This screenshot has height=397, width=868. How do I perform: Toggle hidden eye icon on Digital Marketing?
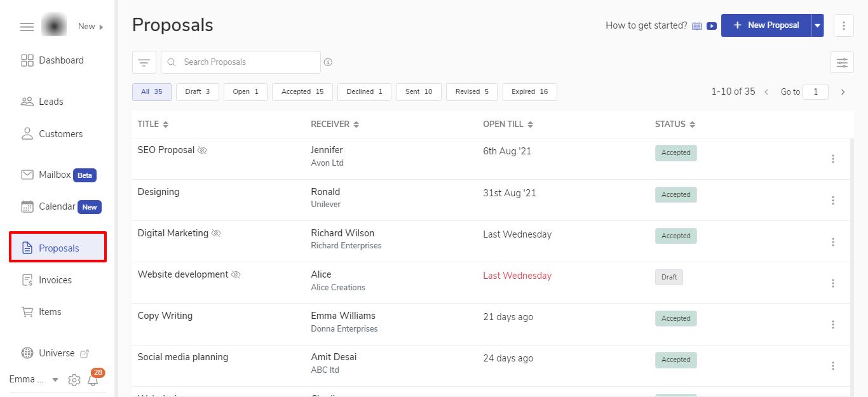coord(216,234)
